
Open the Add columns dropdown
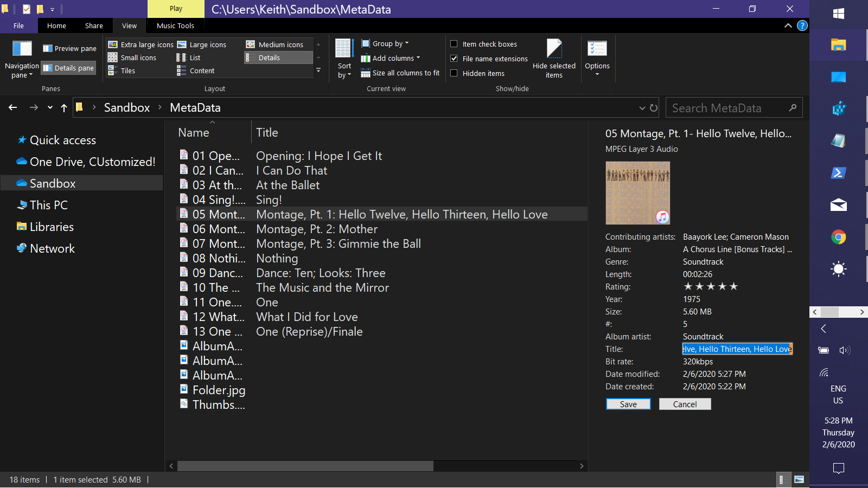(x=391, y=58)
